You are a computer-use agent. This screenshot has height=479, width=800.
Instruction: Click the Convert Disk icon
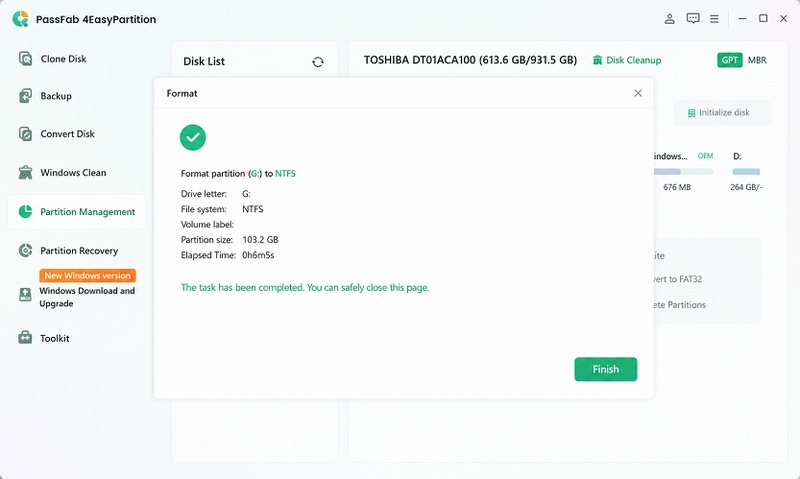25,134
